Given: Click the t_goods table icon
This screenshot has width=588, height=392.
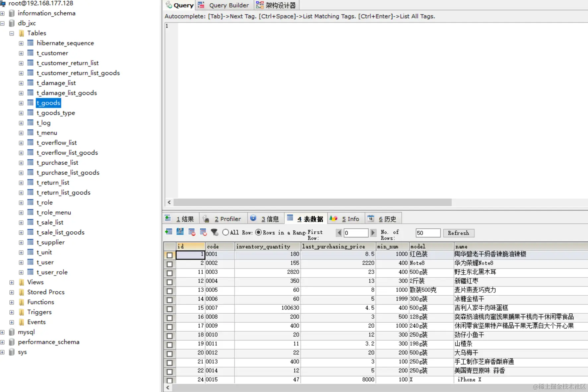Looking at the screenshot, I should (31, 103).
